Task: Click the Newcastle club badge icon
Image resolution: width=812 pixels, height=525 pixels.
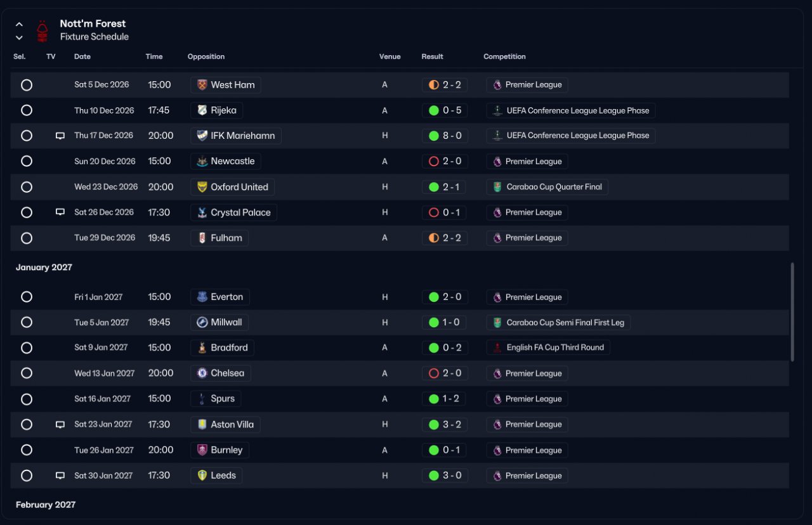Action: coord(202,162)
